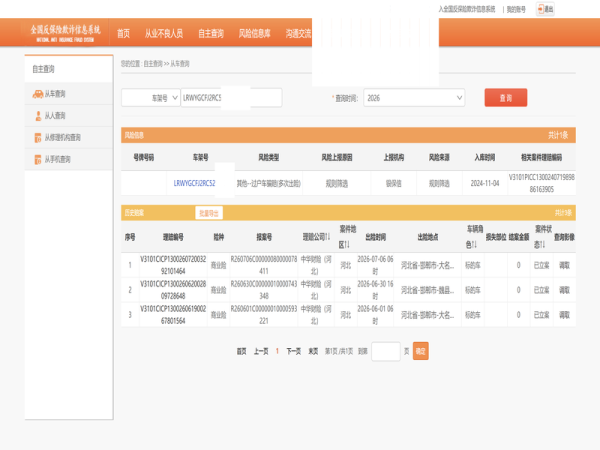Sort by 案件地区 column arrows
This screenshot has height=450, width=600.
tap(347, 245)
